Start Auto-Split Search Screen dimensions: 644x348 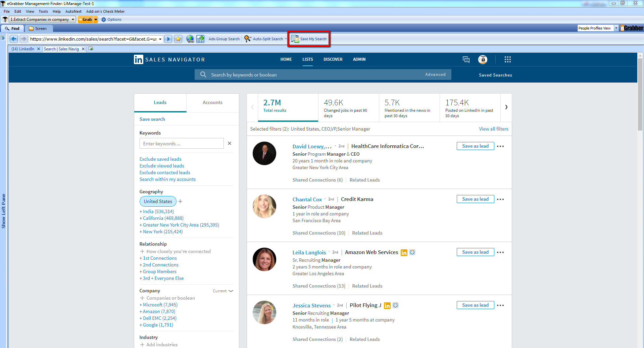264,39
